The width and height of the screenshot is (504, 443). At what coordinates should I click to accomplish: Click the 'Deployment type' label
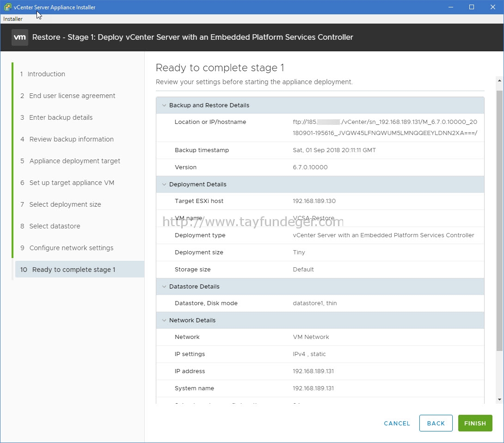point(200,235)
